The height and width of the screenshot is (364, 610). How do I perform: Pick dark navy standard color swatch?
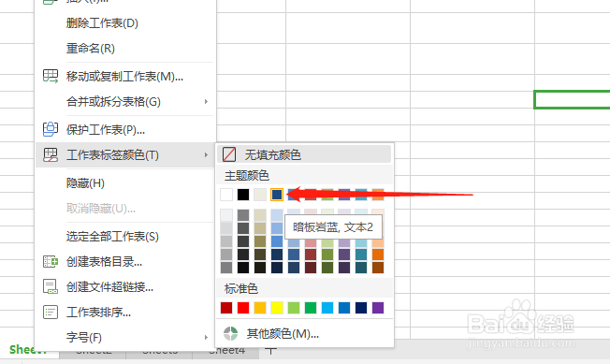pyautogui.click(x=361, y=308)
